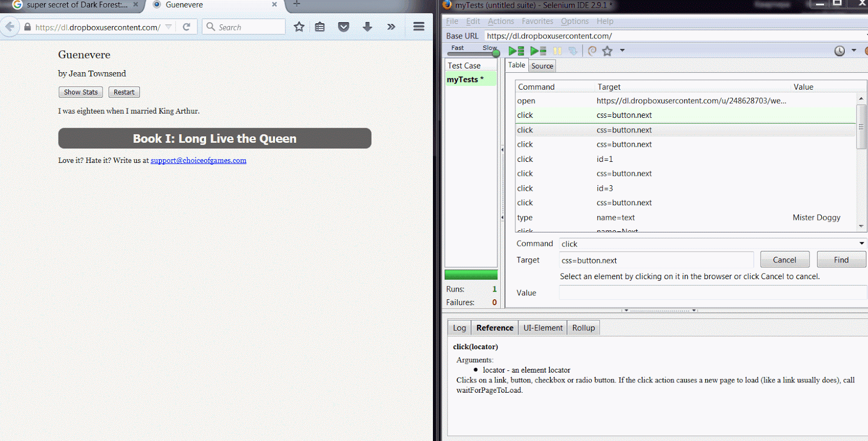
Task: Click the empty Value input field
Action: (x=713, y=293)
